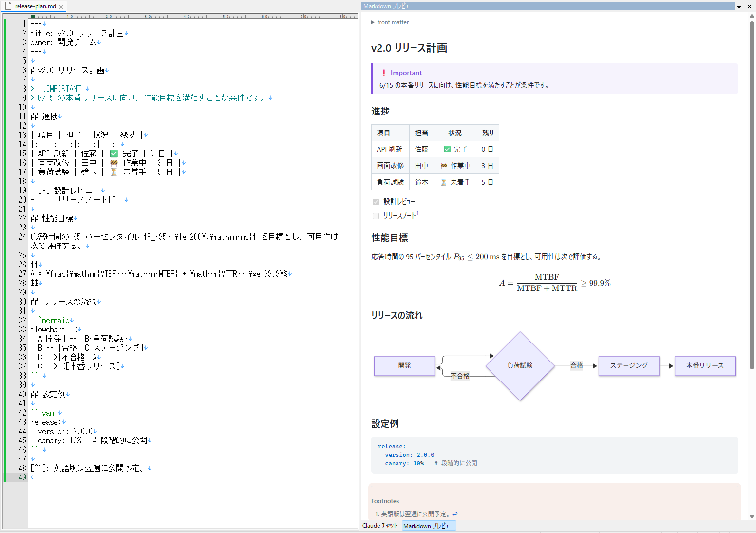Viewport: 756px width, 533px height.
Task: Click the 状況 table header in preview
Action: point(455,133)
